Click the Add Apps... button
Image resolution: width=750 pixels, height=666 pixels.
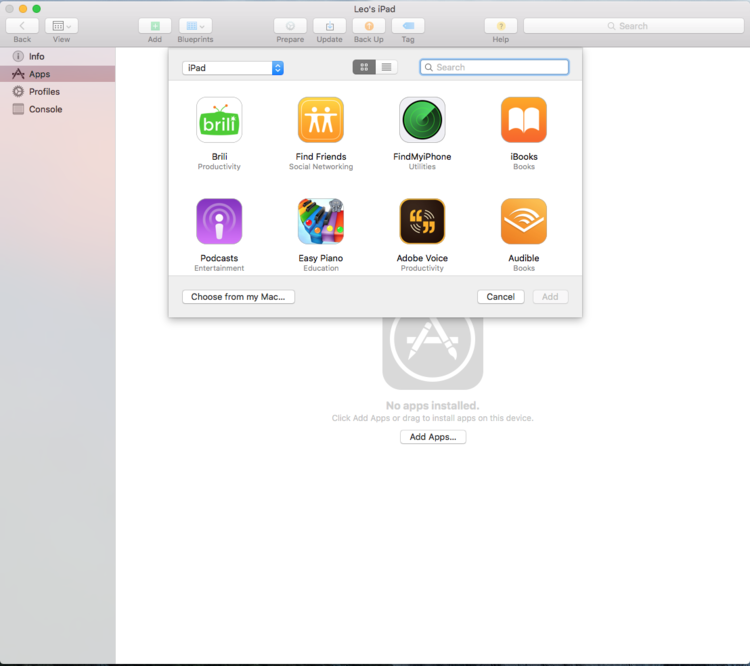(433, 437)
